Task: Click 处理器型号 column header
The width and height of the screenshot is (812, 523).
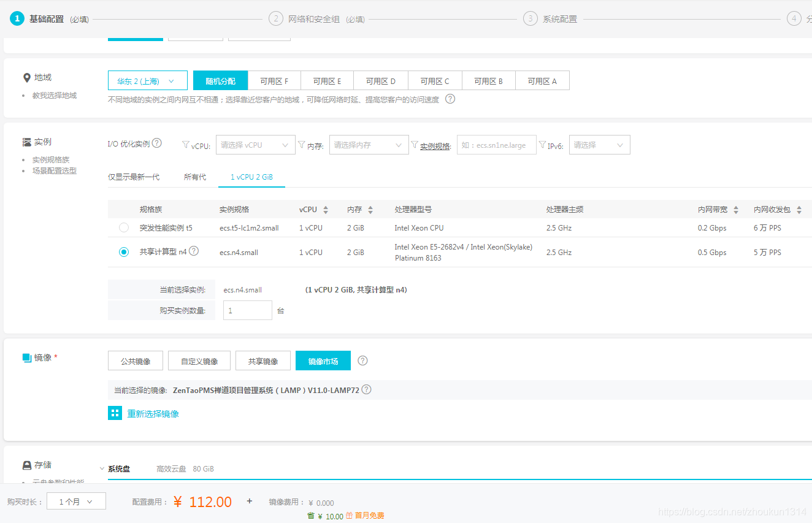Action: pos(413,210)
